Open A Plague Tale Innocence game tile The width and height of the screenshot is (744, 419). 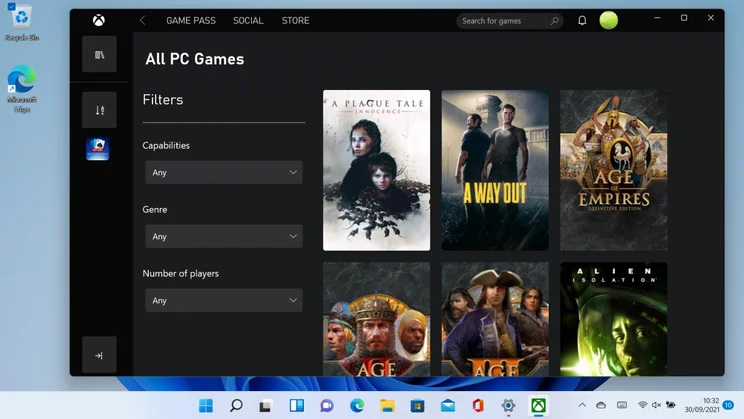[x=377, y=170]
